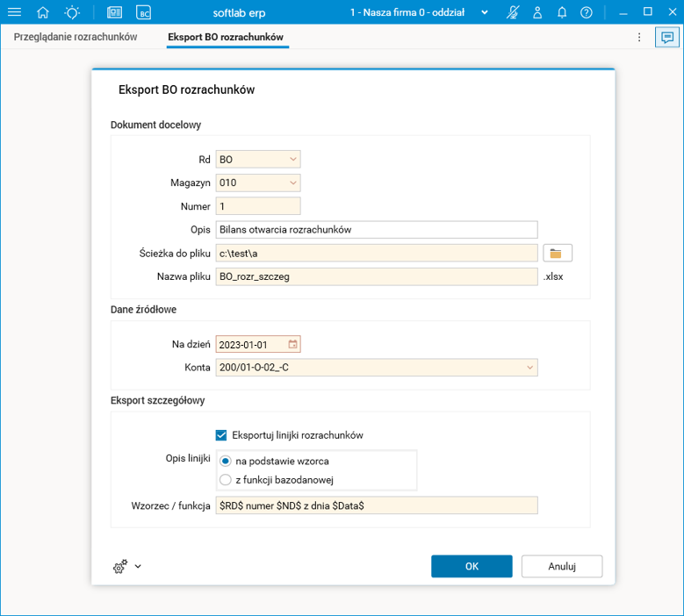Open the notifications bell
Viewport: 684px width, 616px height.
562,12
